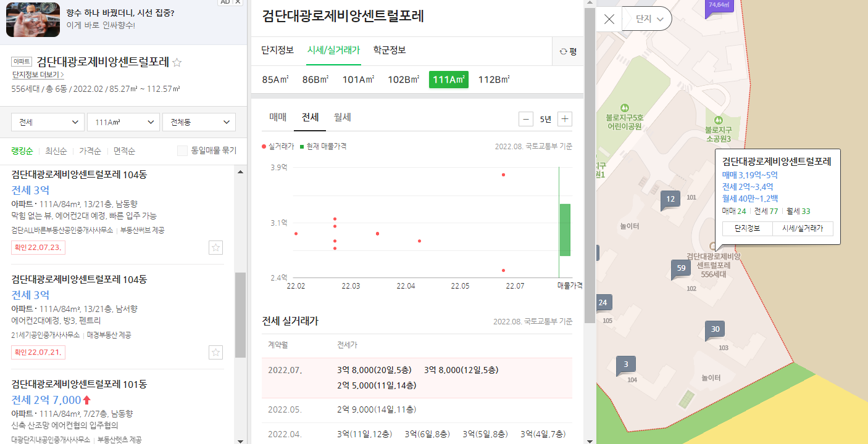Click the 아파트 badge next to complex name

(x=22, y=62)
